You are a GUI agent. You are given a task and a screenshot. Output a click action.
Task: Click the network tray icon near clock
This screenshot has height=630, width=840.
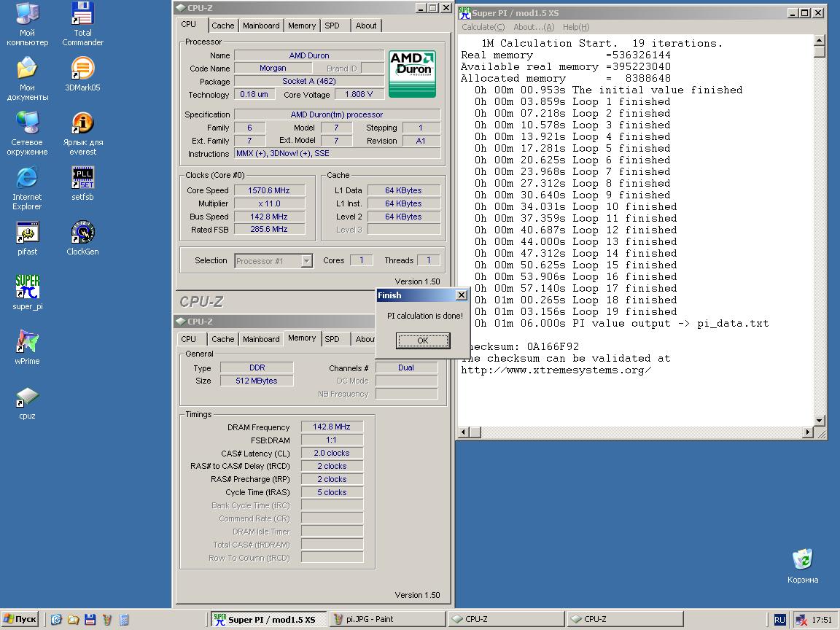point(801,620)
